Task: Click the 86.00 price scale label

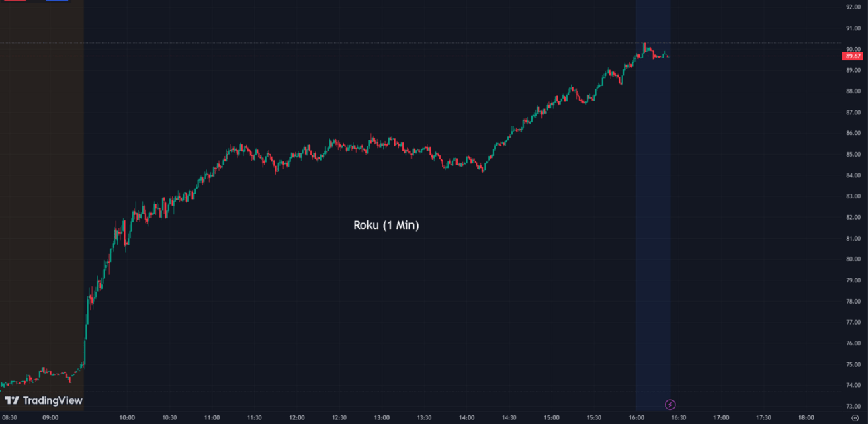Action: point(853,133)
